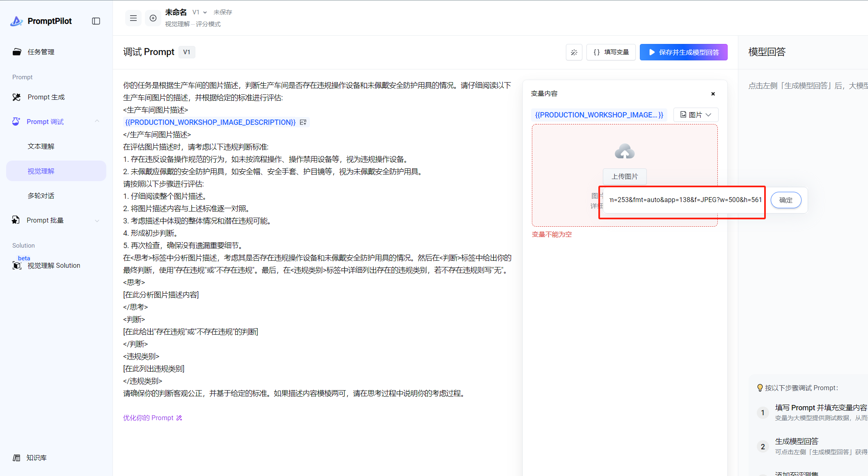The image size is (868, 476).
Task: Click the sparkle magic optimize icon
Action: tap(574, 52)
